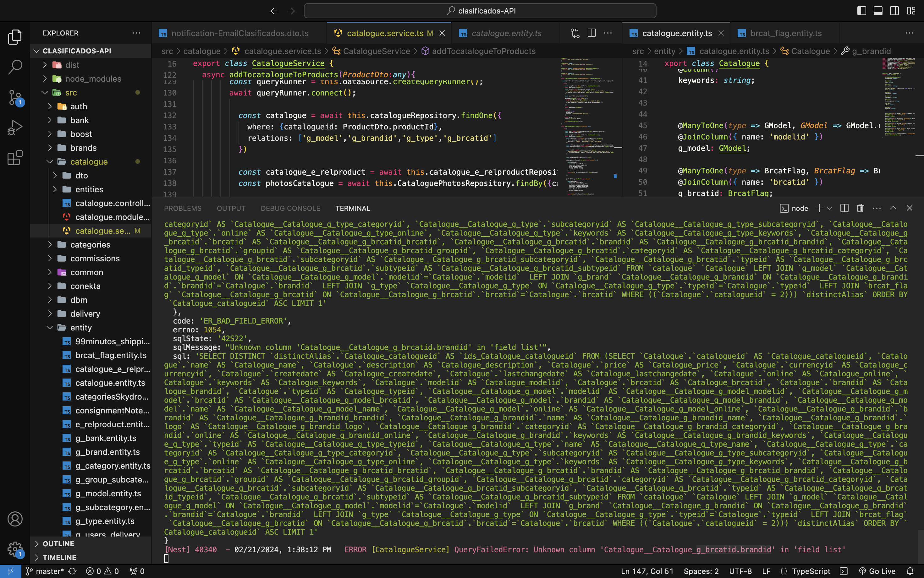Viewport: 924px width, 578px height.
Task: Open Accounts icon in activity bar
Action: tap(15, 519)
